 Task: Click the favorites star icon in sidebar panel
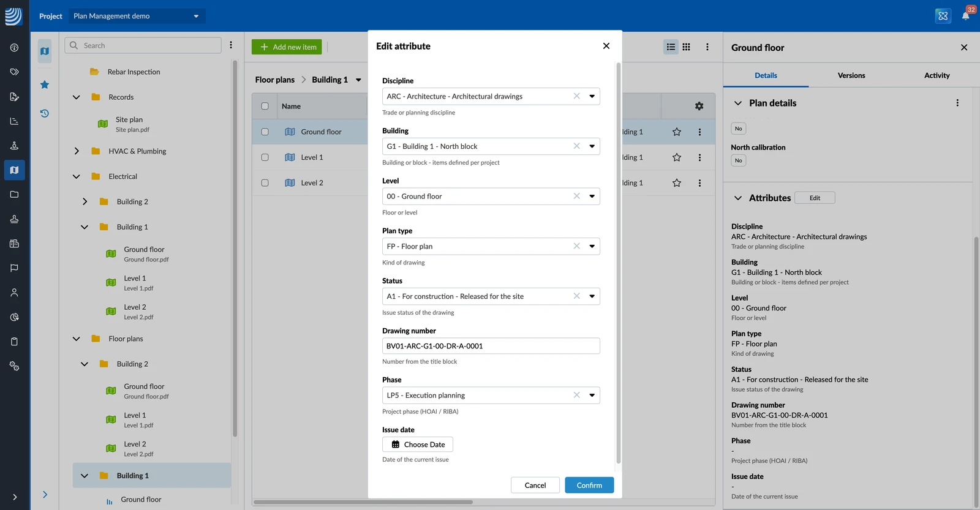(45, 84)
